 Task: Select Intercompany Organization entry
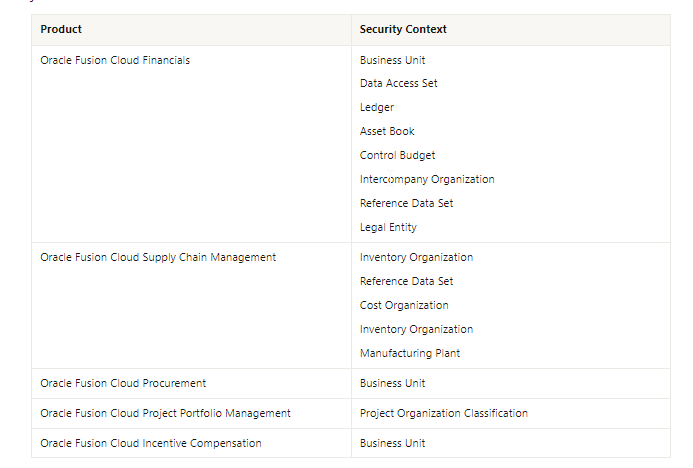coord(427,179)
